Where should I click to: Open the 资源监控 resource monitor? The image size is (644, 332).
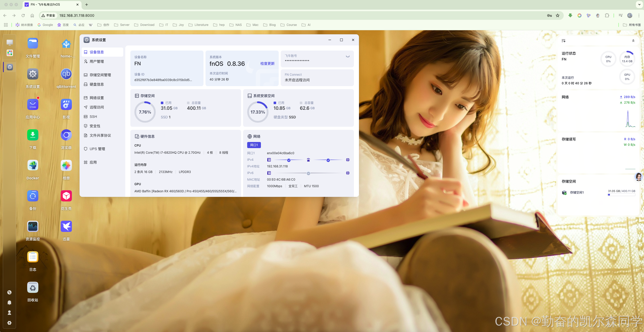(33, 227)
